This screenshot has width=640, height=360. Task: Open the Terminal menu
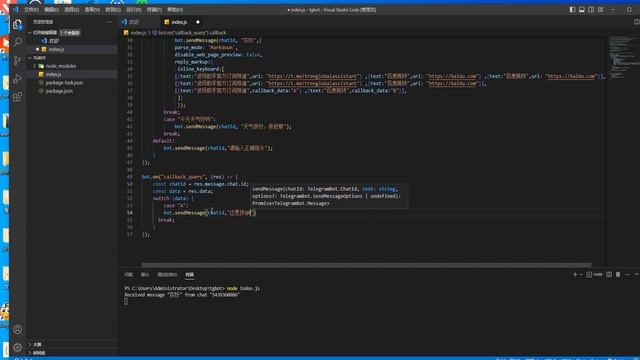pyautogui.click(x=154, y=9)
